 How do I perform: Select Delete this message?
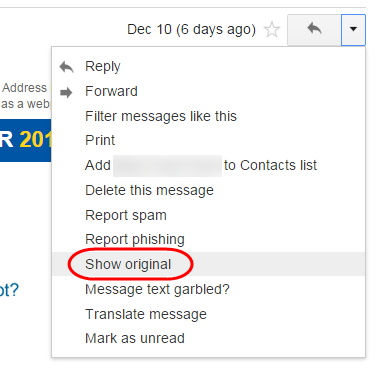[208, 190]
